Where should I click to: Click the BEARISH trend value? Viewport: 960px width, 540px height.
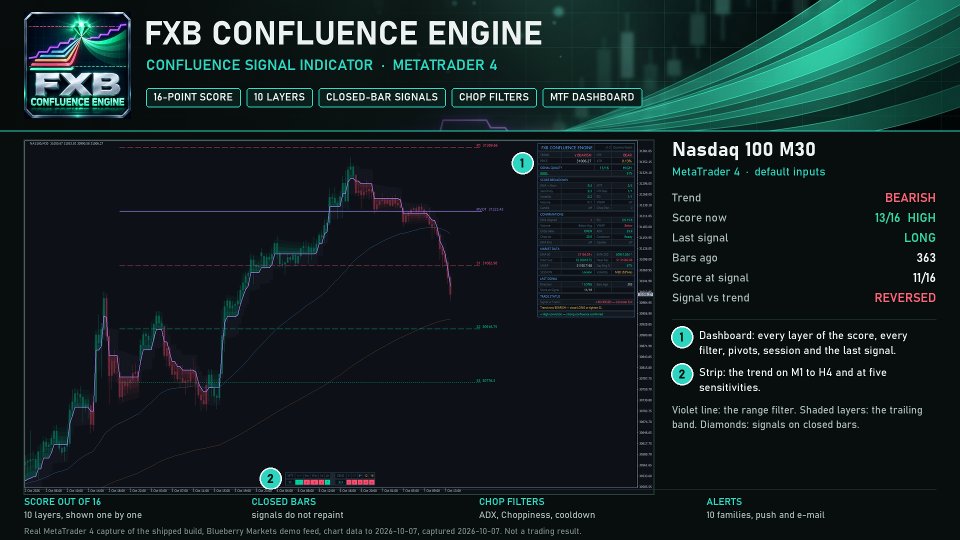point(910,198)
